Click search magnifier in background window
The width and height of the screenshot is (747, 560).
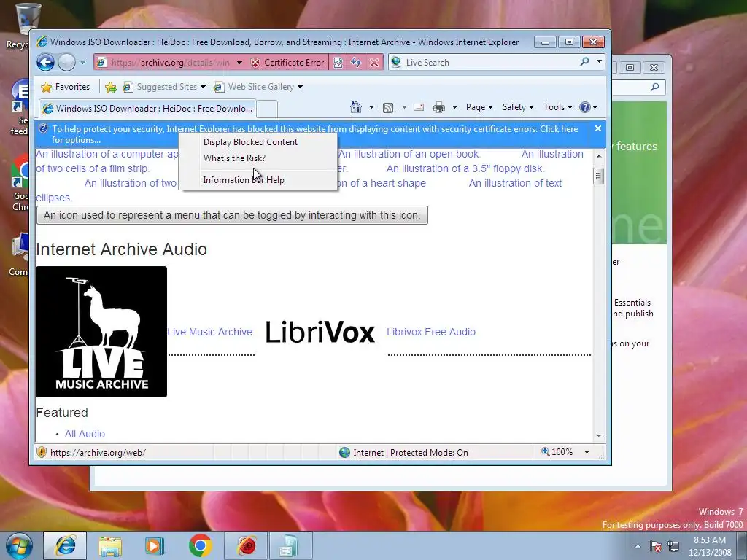click(x=655, y=87)
